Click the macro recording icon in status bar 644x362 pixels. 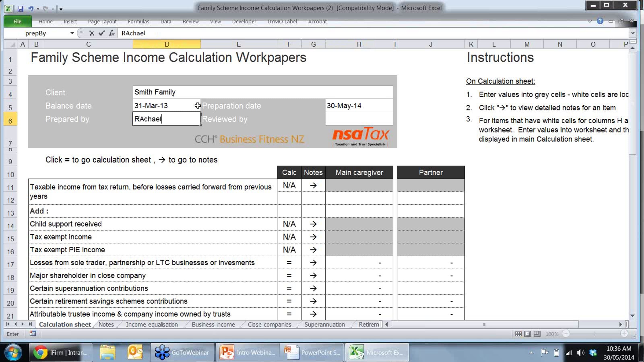(33, 334)
